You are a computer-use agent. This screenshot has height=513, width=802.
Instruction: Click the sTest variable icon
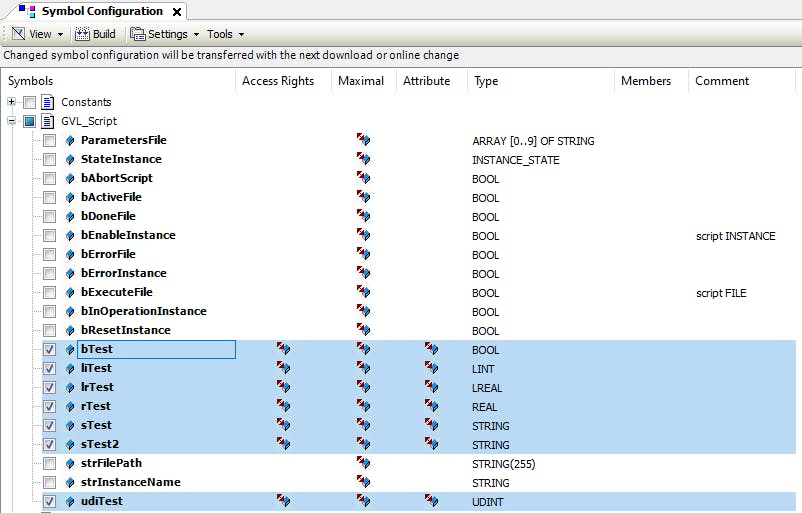pos(70,426)
